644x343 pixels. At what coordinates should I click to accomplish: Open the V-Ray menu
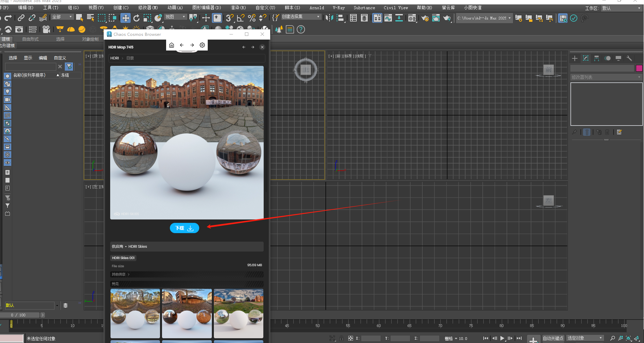338,8
